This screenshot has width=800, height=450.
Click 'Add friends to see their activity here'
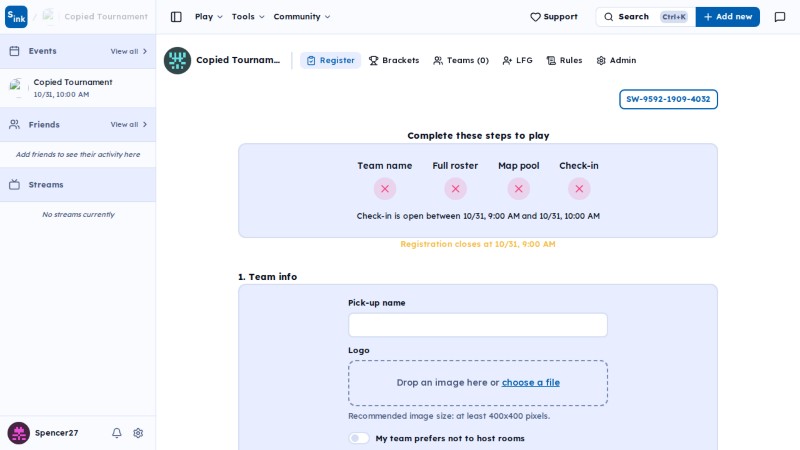tap(78, 154)
